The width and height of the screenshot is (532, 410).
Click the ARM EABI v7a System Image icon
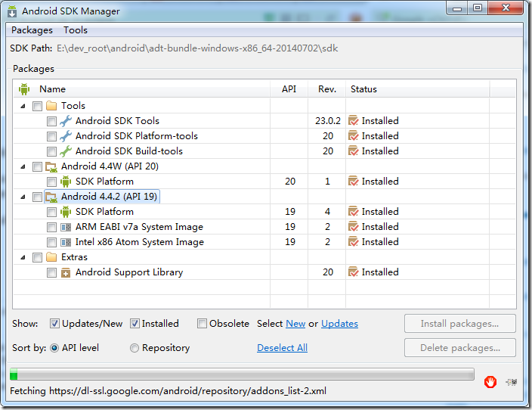(66, 227)
